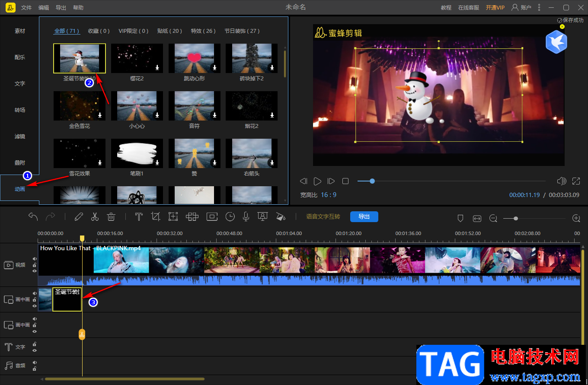Add a marker with the shield icon
The height and width of the screenshot is (385, 588).
tap(460, 219)
